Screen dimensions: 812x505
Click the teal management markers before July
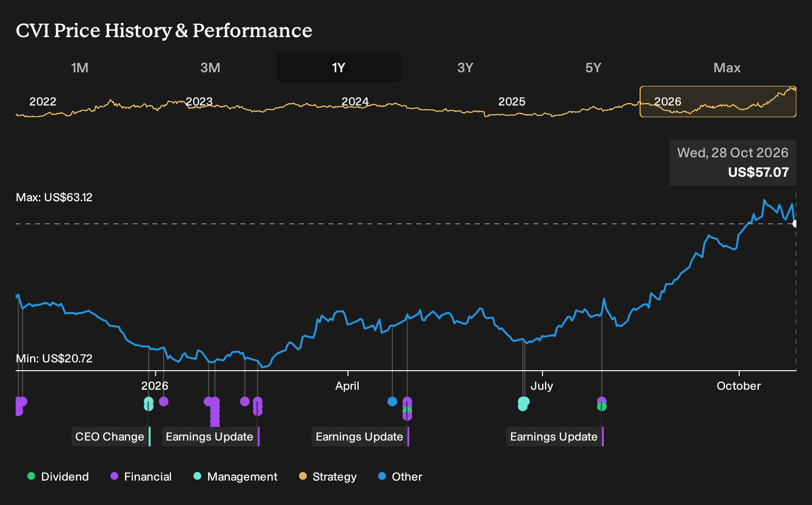click(x=523, y=403)
